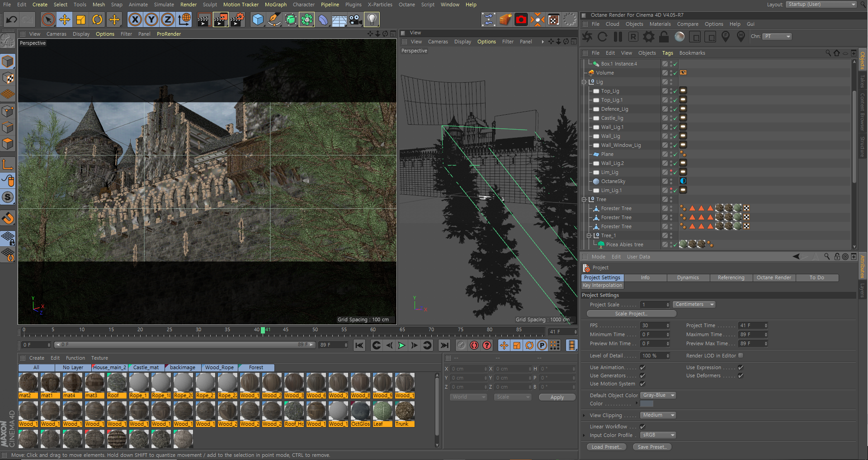Open Octane render settings gear icon
Screen dimensions: 868x460
[649, 37]
